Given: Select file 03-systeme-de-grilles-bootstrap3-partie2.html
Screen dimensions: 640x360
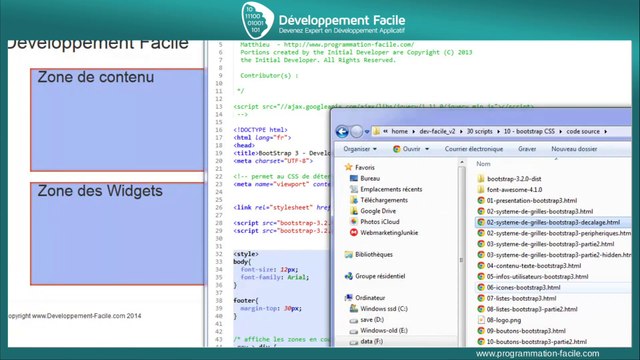Looking at the screenshot, I should point(545,244).
